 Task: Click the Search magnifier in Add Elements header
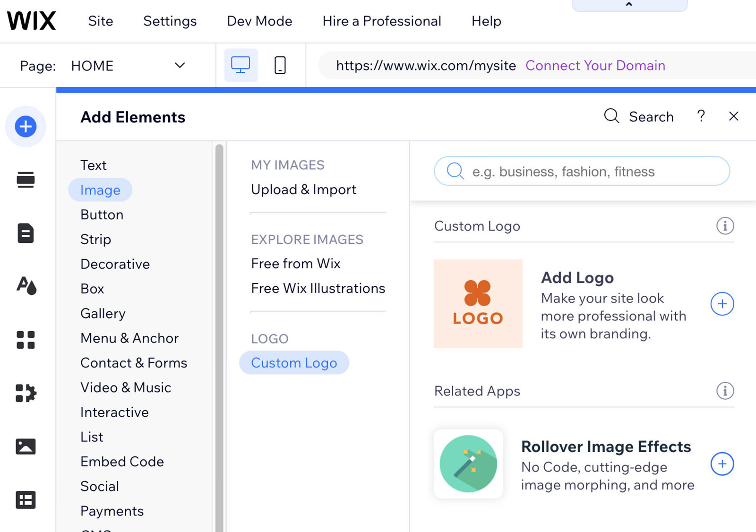coord(612,116)
